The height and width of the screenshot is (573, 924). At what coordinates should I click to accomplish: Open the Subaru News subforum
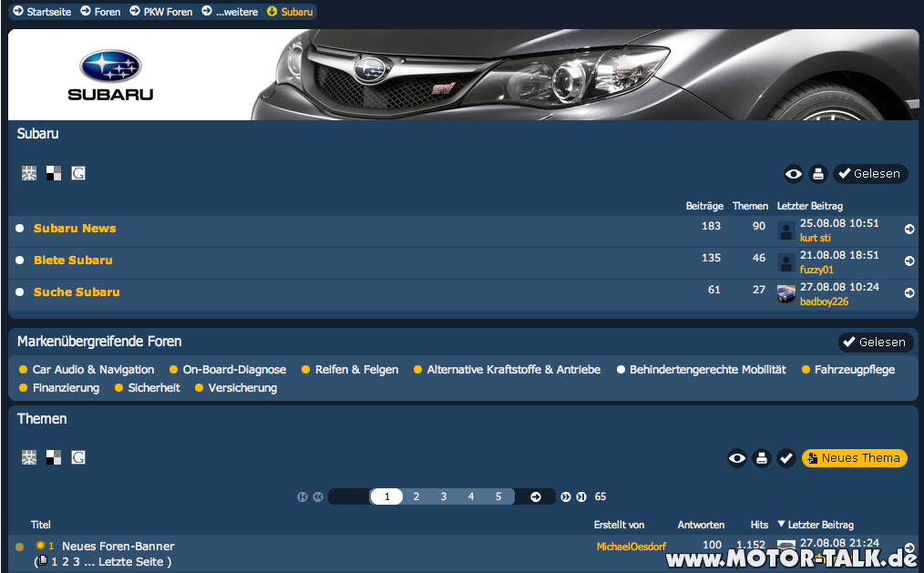click(x=75, y=229)
